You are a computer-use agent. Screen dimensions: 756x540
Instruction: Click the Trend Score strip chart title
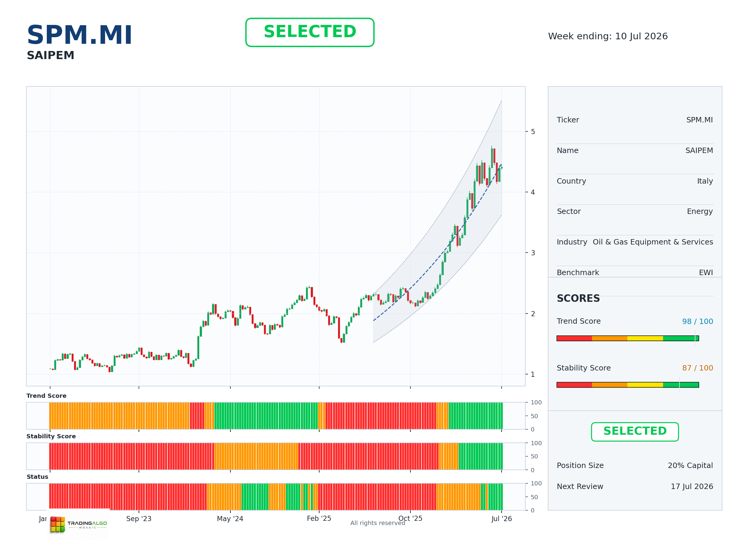(x=46, y=396)
